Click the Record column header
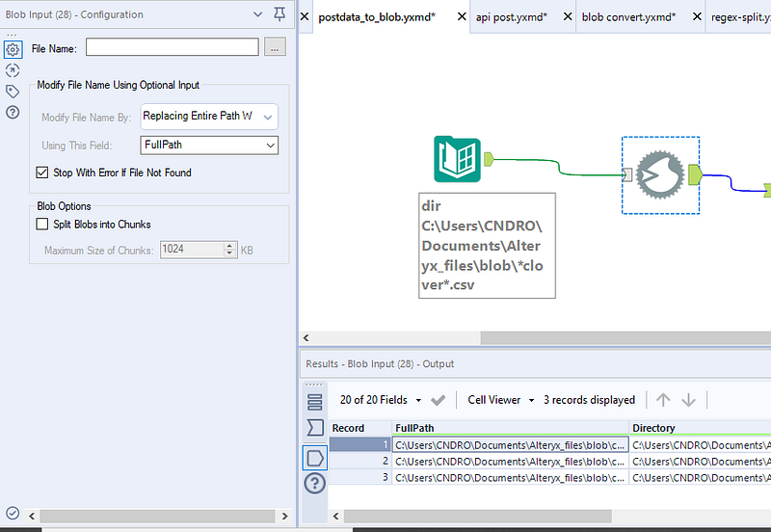Screen dimensions: 771x532 [x=360, y=428]
